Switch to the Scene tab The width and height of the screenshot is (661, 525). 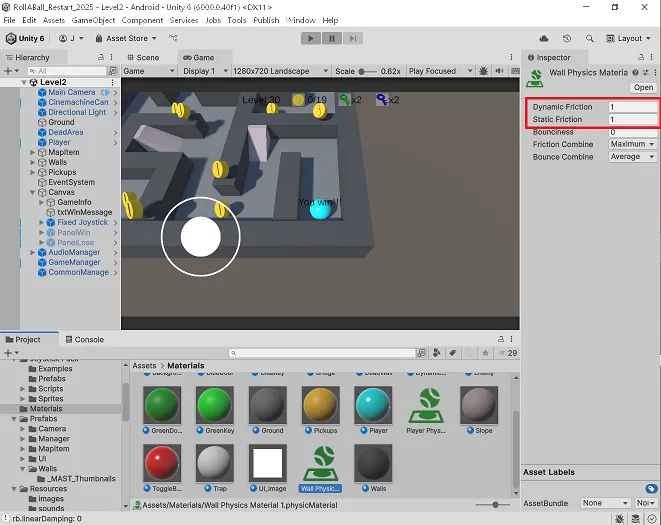click(x=142, y=58)
